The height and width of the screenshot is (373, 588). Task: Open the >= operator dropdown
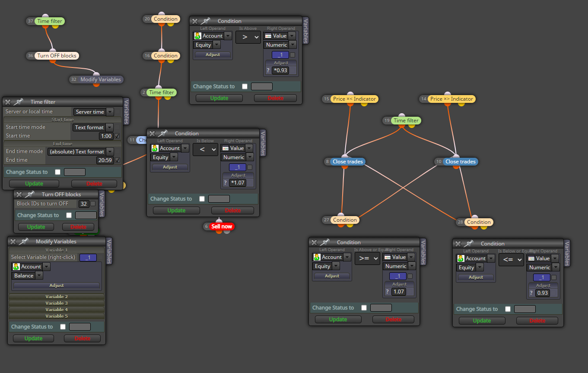(367, 258)
